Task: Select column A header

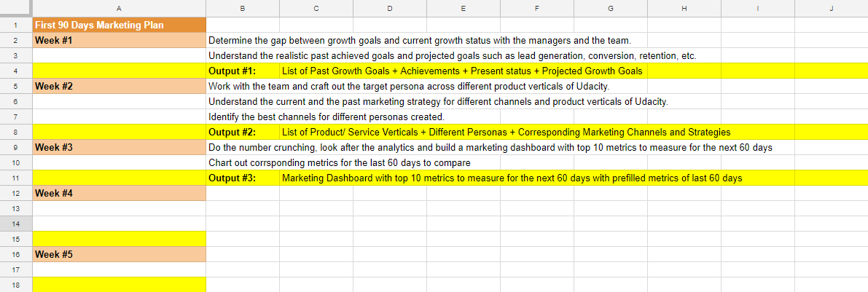Action: point(119,8)
